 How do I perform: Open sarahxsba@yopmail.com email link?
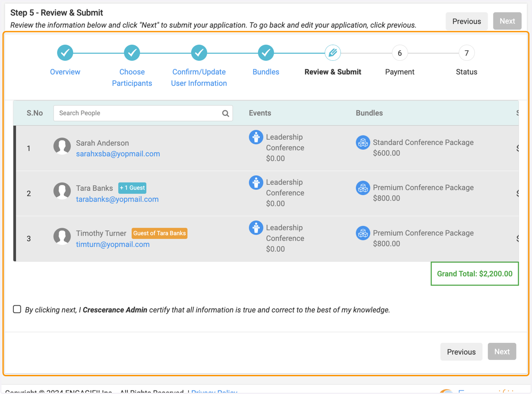point(118,154)
